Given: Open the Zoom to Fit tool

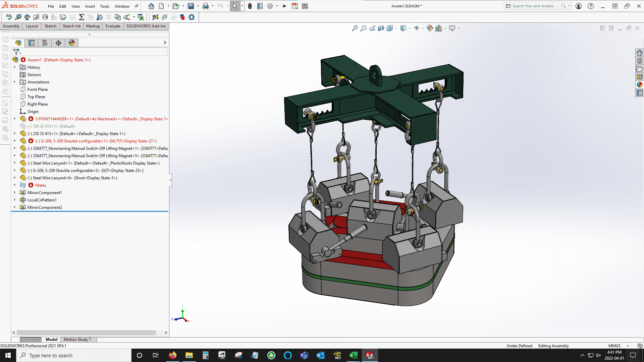Looking at the screenshot, I should click(356, 28).
